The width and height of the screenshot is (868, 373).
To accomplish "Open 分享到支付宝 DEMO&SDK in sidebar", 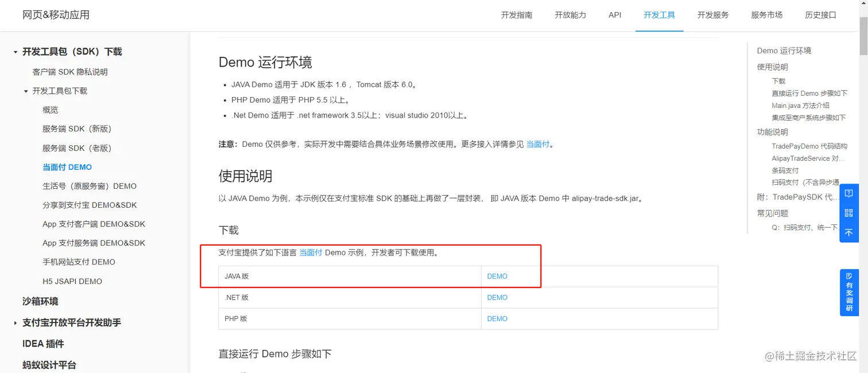I will pyautogui.click(x=90, y=205).
